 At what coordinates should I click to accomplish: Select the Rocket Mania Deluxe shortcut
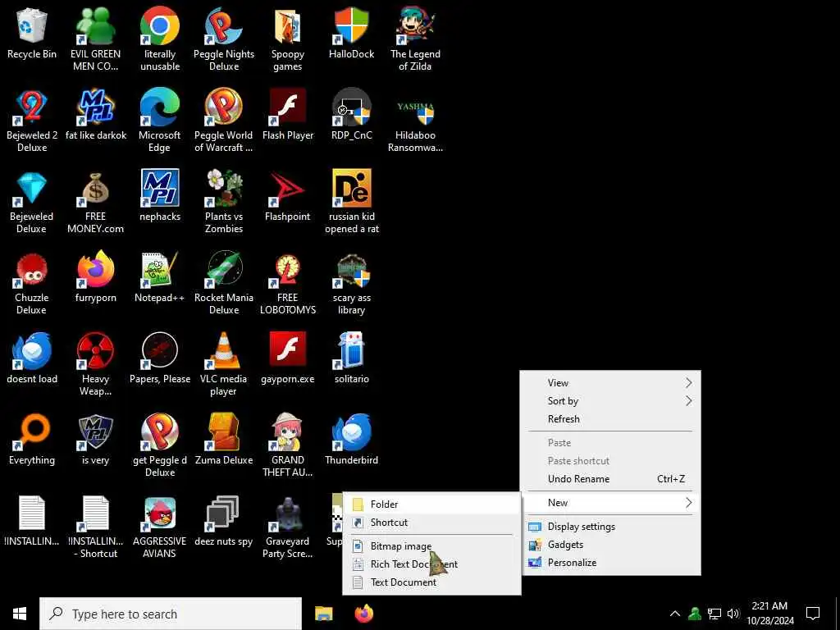click(x=224, y=283)
